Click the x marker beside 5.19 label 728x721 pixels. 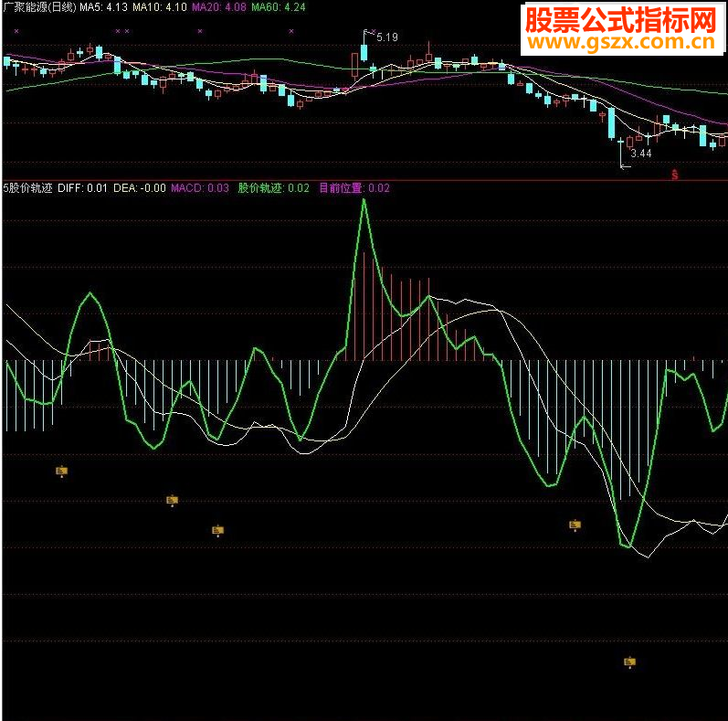(374, 32)
